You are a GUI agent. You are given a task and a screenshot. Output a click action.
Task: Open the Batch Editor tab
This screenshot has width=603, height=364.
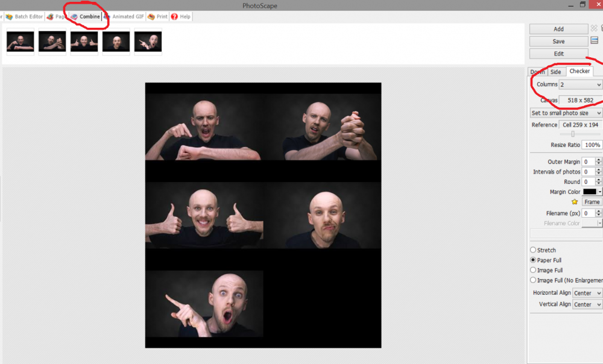(x=24, y=17)
